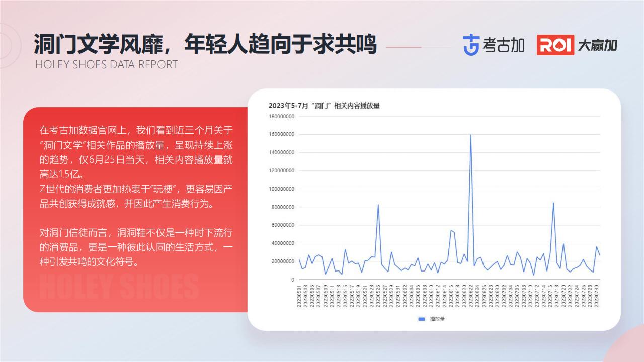Click the red ROI logo badge

click(x=555, y=45)
